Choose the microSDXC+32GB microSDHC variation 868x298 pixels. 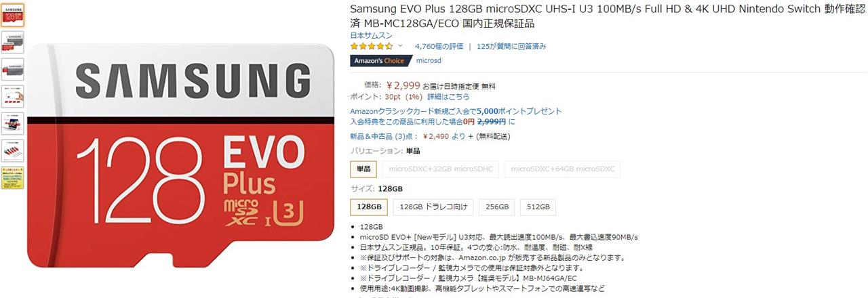point(441,169)
